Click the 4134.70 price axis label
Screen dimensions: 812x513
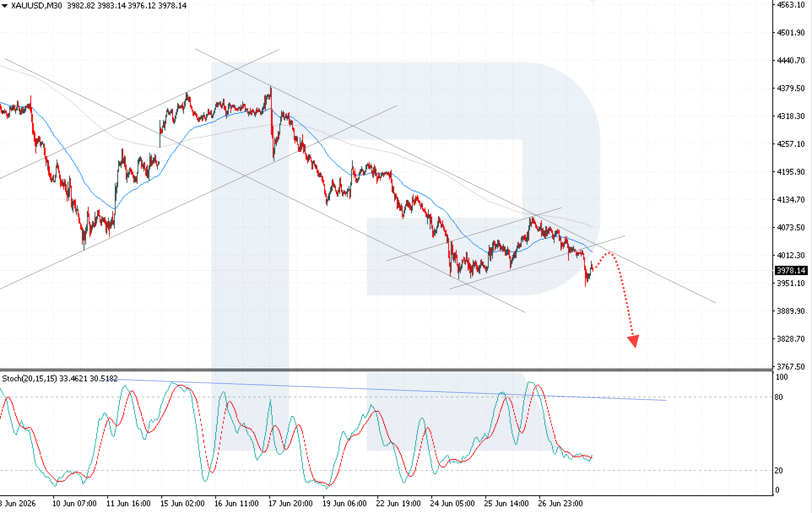791,200
